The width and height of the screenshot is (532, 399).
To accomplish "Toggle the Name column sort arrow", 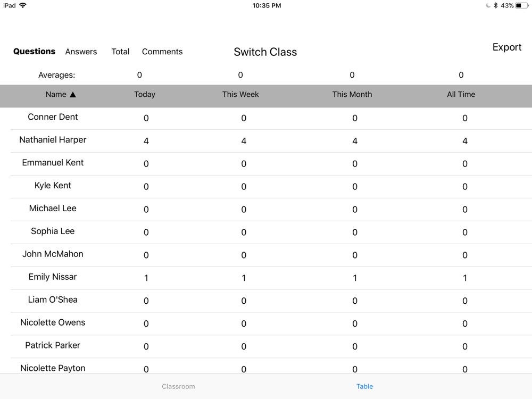I will pyautogui.click(x=73, y=95).
